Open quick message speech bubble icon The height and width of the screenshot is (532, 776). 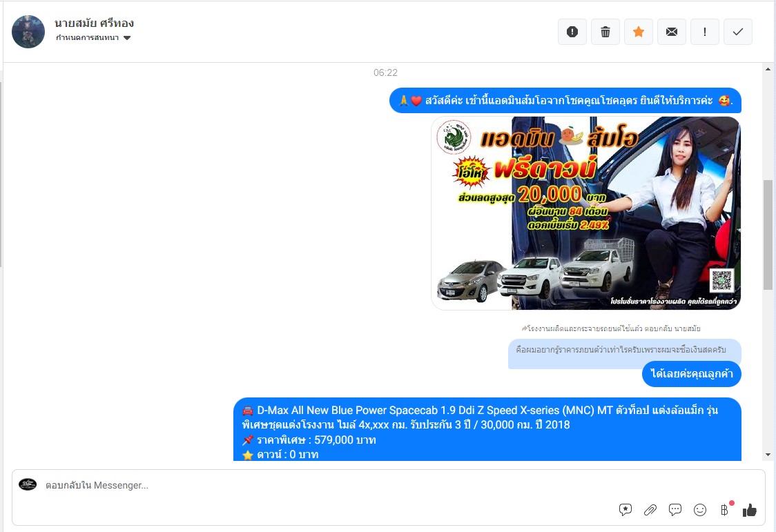pyautogui.click(x=675, y=510)
